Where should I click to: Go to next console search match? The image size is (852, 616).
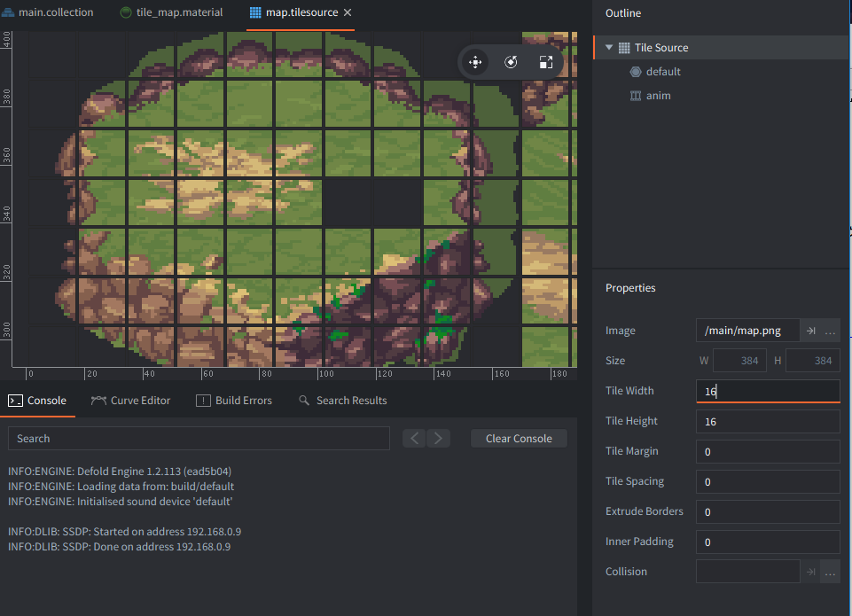point(438,438)
